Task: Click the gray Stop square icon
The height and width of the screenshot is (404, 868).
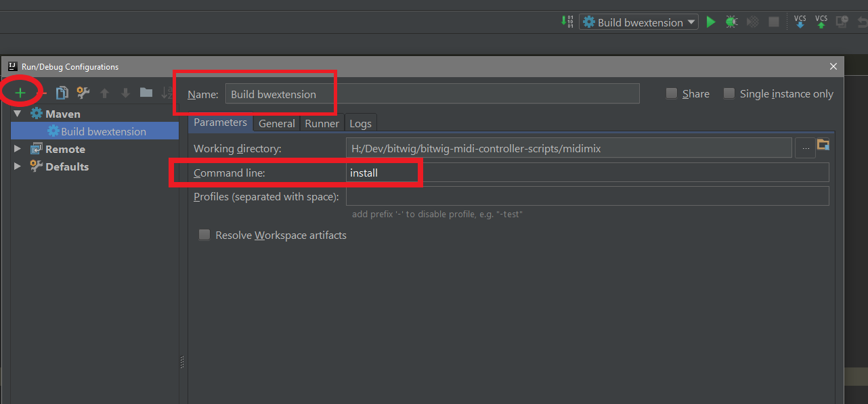Action: (x=773, y=22)
